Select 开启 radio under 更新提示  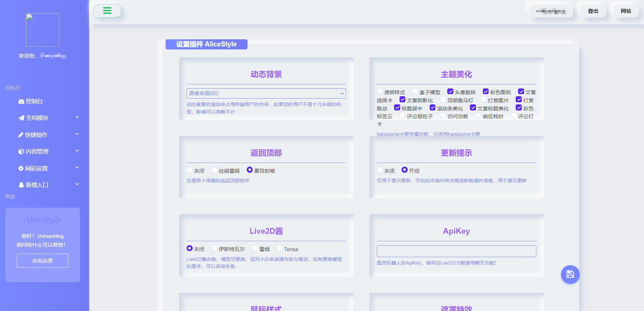[x=405, y=170]
